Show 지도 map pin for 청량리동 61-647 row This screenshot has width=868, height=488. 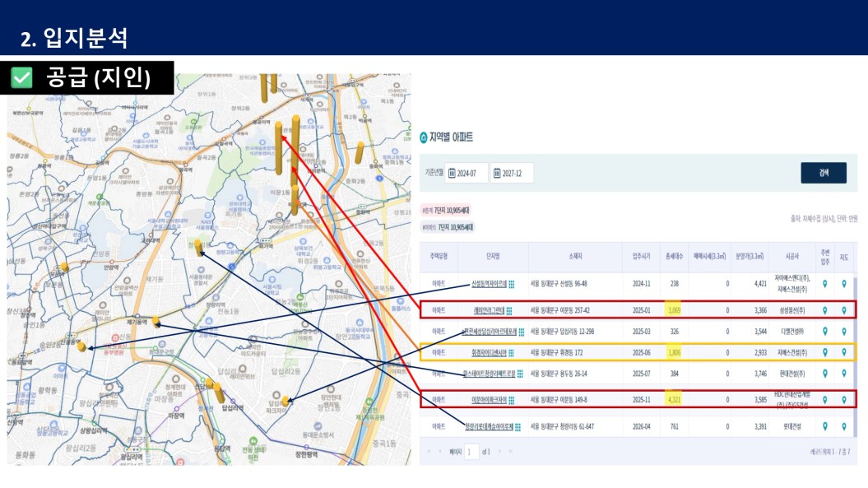pos(844,426)
